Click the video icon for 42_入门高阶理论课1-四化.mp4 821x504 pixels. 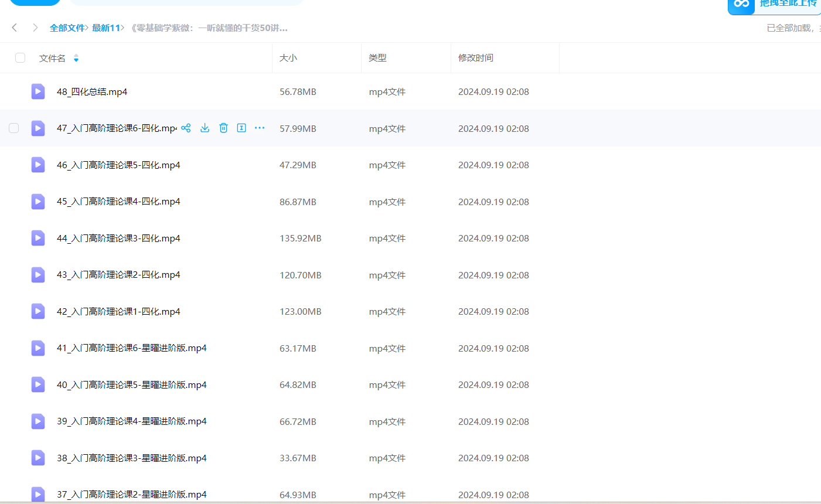coord(38,311)
